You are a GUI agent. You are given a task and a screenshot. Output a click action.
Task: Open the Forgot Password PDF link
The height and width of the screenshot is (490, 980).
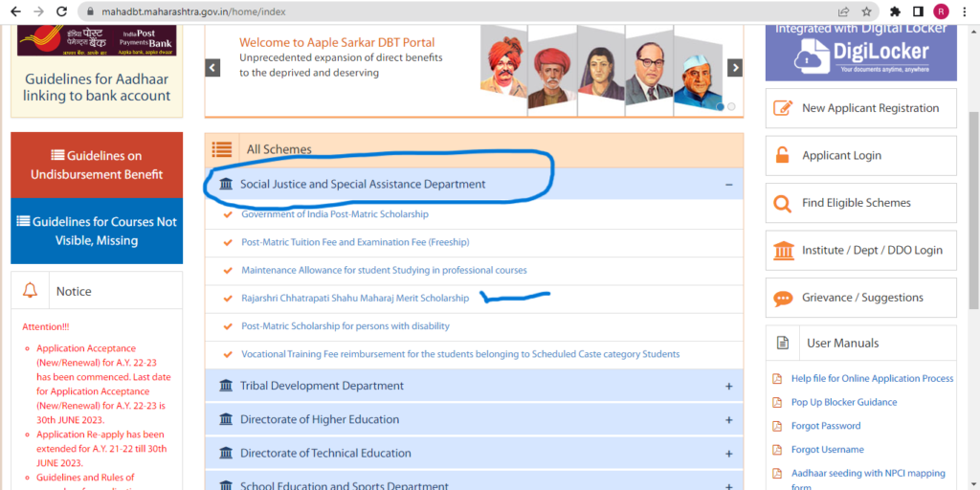(x=826, y=426)
